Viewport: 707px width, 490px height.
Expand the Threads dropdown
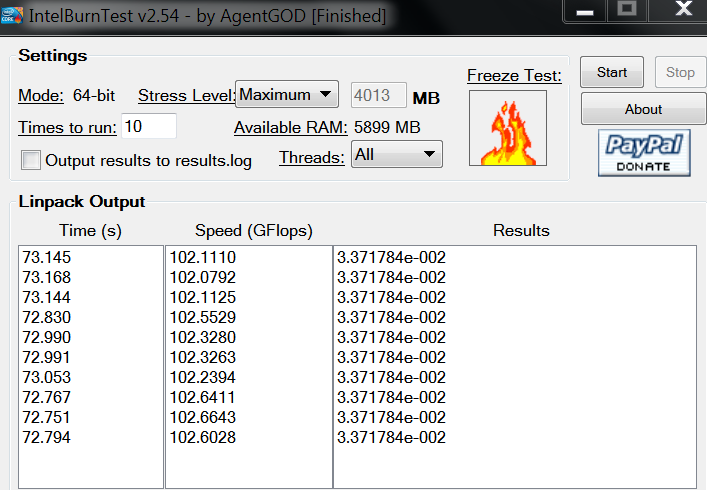(x=396, y=154)
